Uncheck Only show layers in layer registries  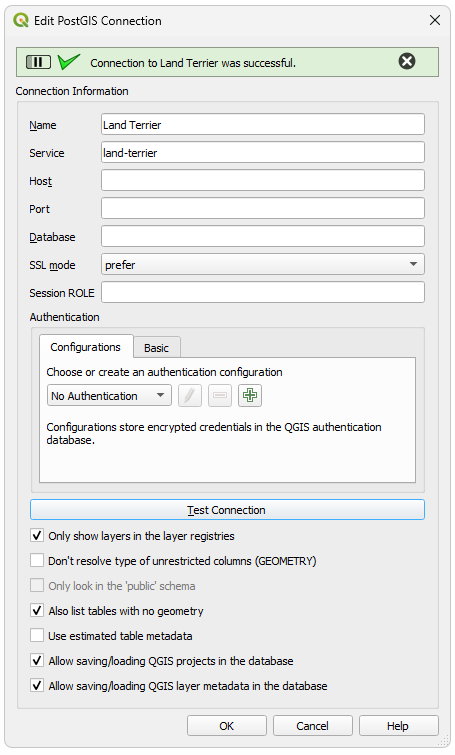pyautogui.click(x=37, y=535)
